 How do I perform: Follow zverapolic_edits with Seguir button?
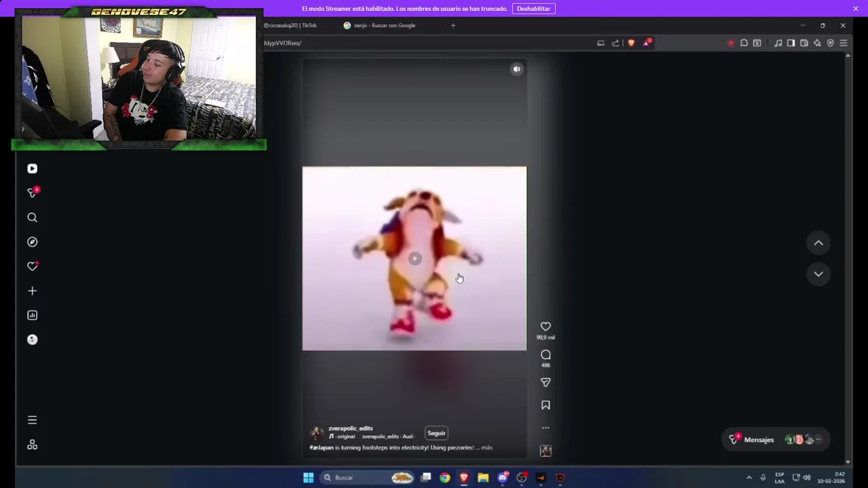(x=437, y=433)
